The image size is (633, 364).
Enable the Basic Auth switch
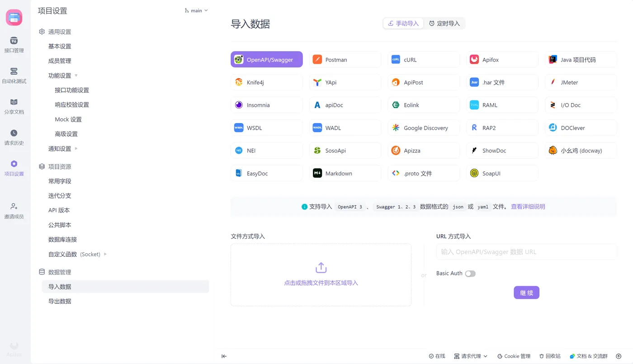coord(470,274)
